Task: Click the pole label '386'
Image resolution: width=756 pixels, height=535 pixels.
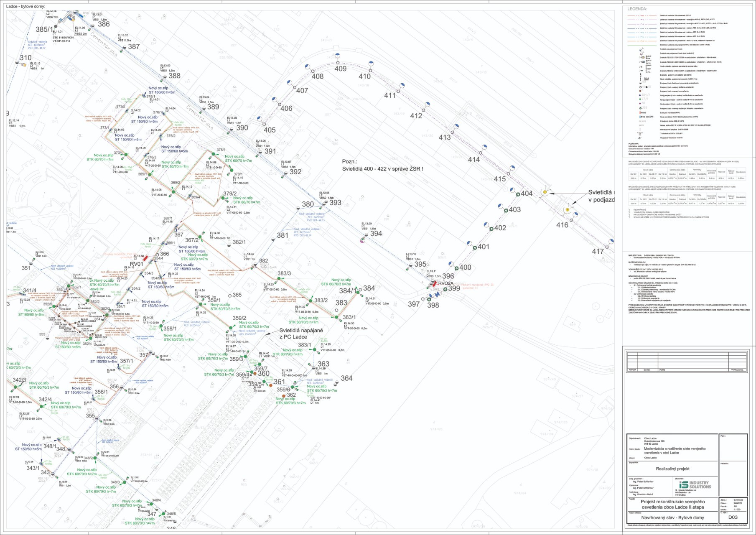Action: (104, 24)
